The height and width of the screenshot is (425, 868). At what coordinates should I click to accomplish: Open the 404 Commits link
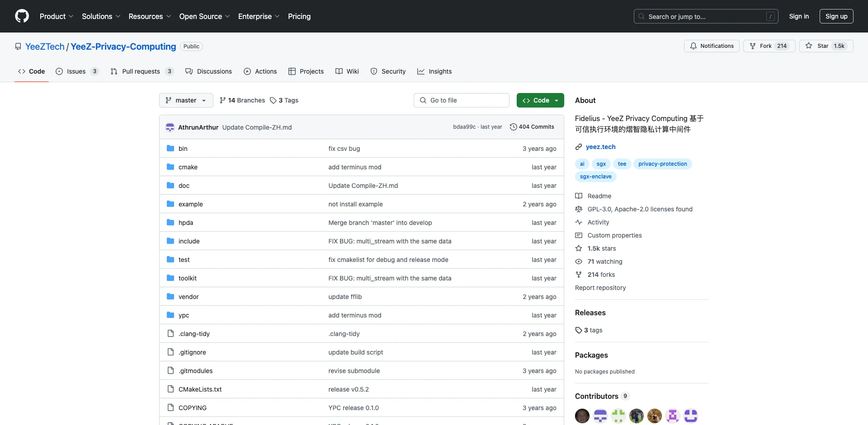coord(532,127)
